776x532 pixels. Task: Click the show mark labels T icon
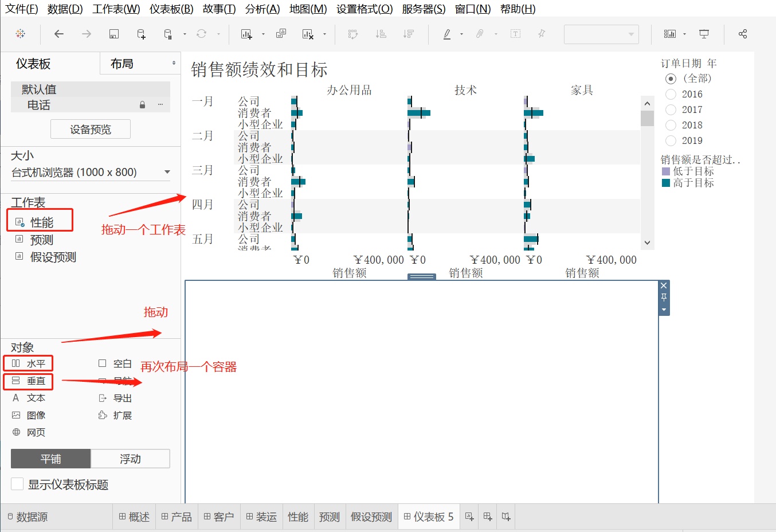pyautogui.click(x=515, y=34)
